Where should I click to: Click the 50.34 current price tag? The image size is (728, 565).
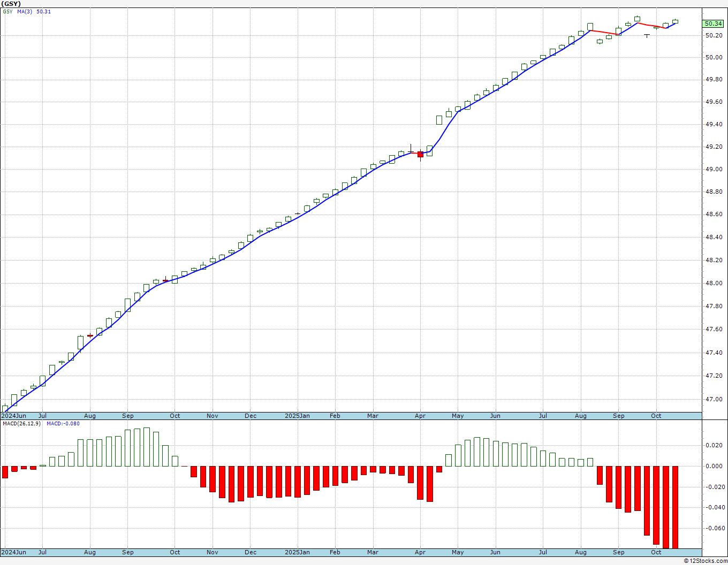[x=713, y=24]
